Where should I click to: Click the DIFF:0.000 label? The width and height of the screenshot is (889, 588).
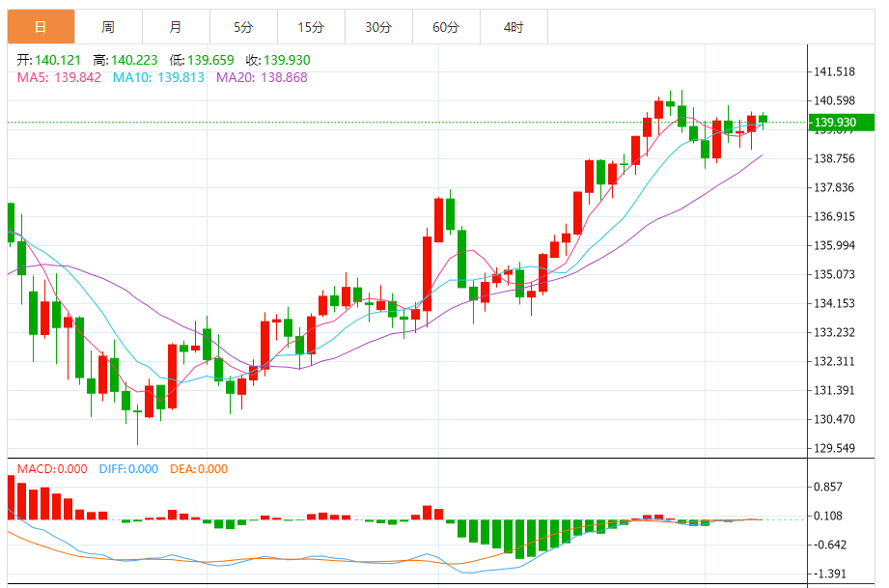[128, 469]
